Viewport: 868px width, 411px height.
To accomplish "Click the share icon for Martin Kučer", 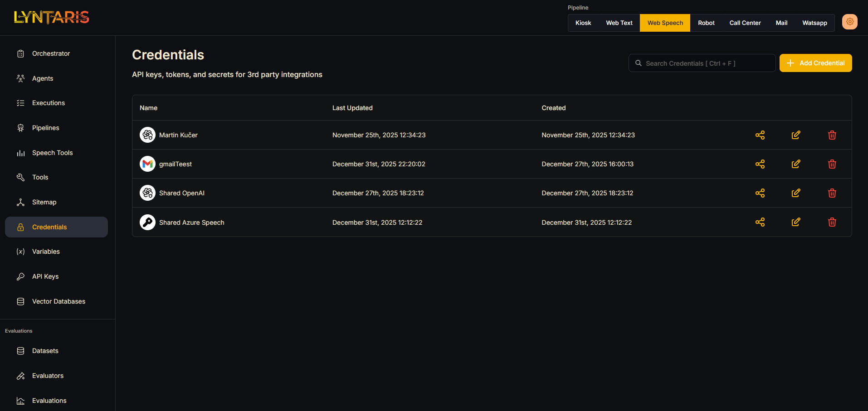I will pyautogui.click(x=760, y=135).
